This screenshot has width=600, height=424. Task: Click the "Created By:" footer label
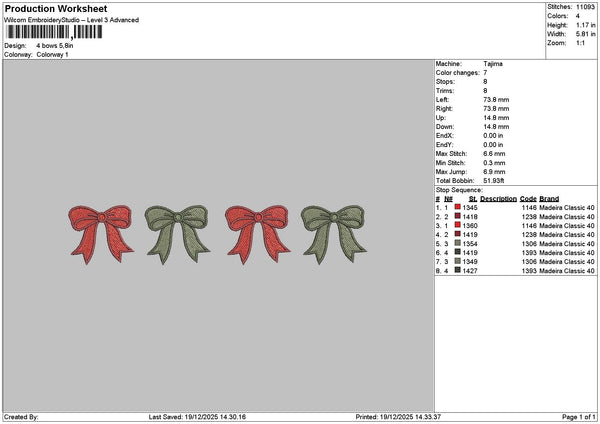coord(21,417)
